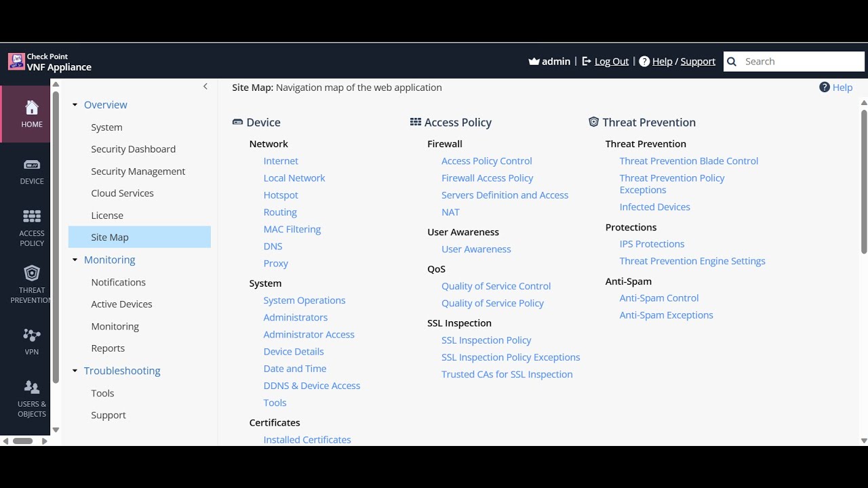This screenshot has height=488, width=868.
Task: Click the admin crown icon
Action: coord(534,62)
